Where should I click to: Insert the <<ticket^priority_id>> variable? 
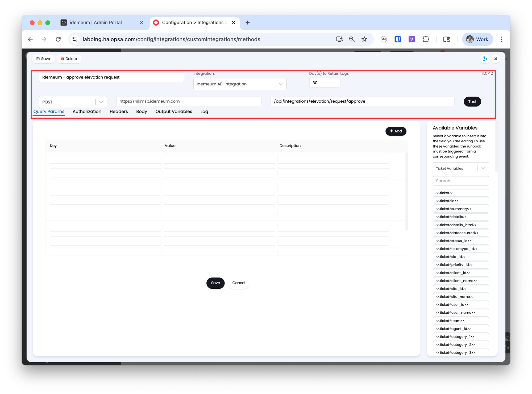(x=461, y=265)
